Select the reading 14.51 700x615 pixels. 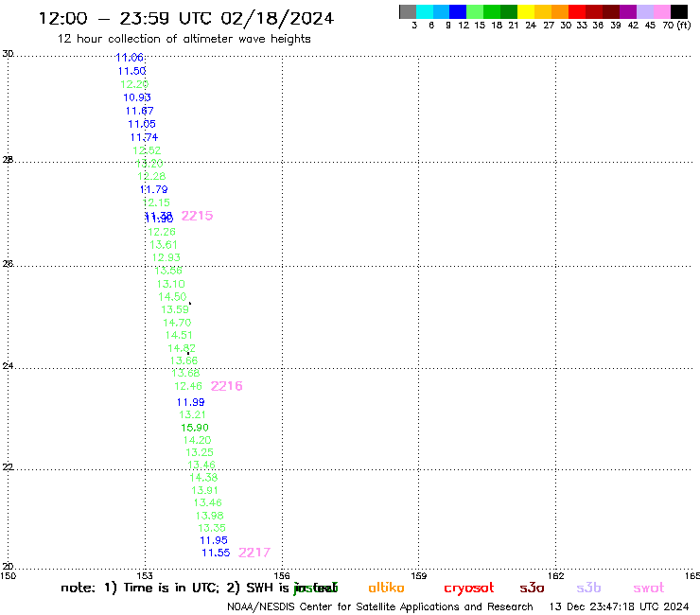point(179,335)
